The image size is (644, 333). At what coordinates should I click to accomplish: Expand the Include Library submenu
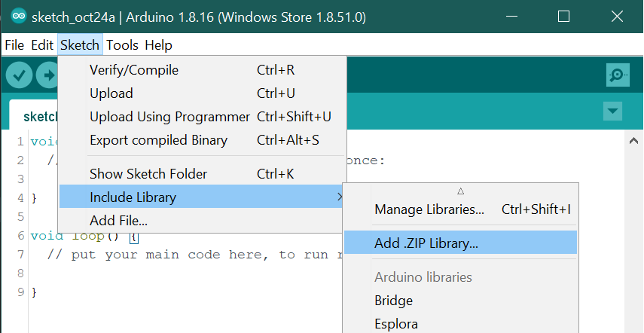pos(202,197)
